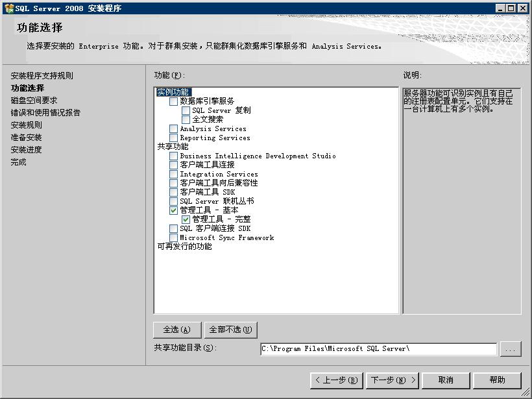Viewport: 532px width, 399px height.
Task: Click the 取消 button
Action: coord(446,380)
